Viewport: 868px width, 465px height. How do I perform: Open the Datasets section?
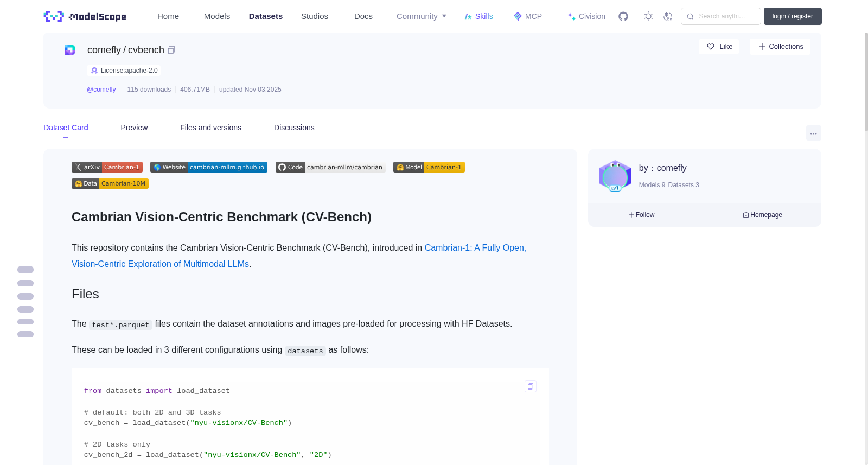click(266, 16)
